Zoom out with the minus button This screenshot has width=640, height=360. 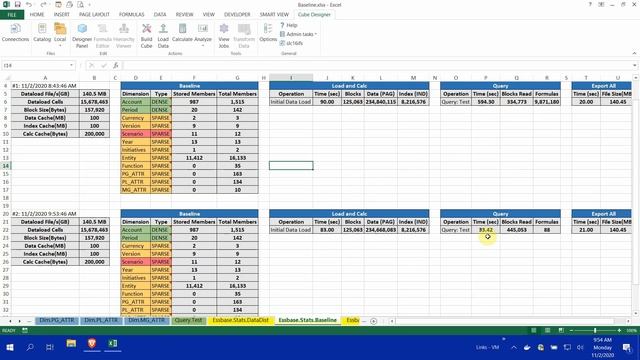[571, 330]
